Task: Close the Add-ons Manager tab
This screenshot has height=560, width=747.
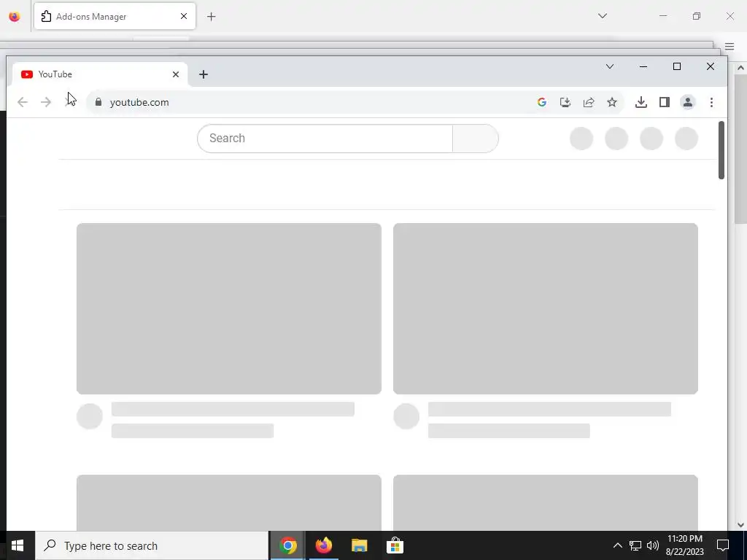Action: [184, 16]
